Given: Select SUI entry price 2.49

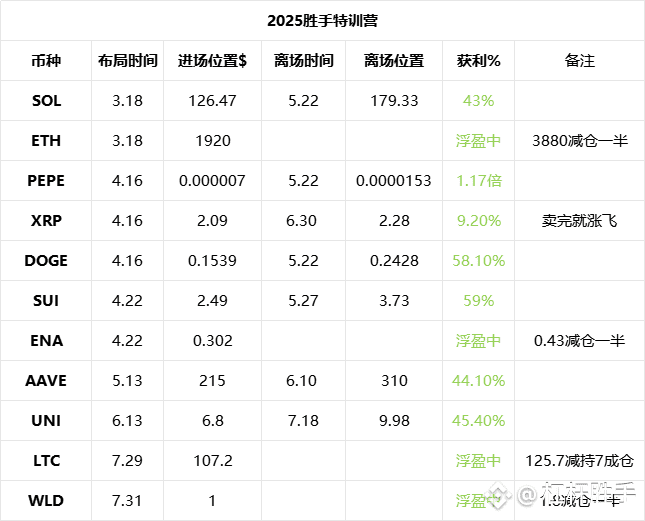Looking at the screenshot, I should pos(212,301).
